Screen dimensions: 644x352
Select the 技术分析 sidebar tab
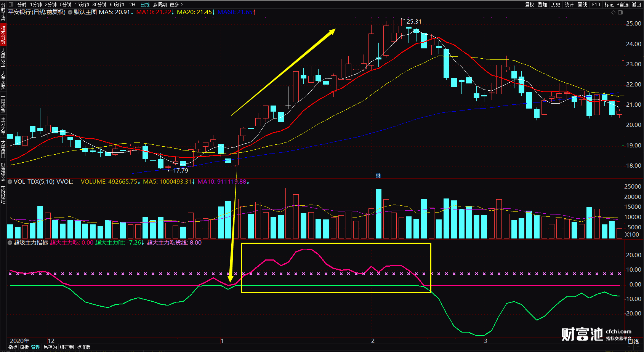(x=3, y=35)
